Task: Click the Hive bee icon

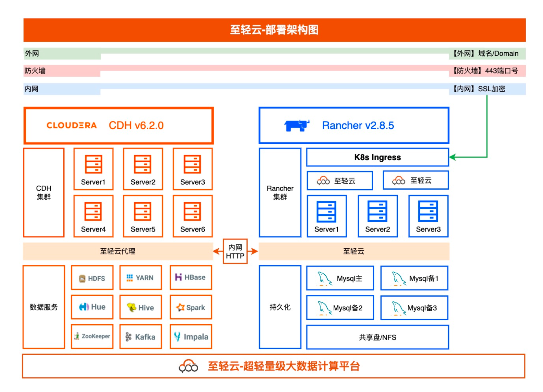Action: pos(132,307)
